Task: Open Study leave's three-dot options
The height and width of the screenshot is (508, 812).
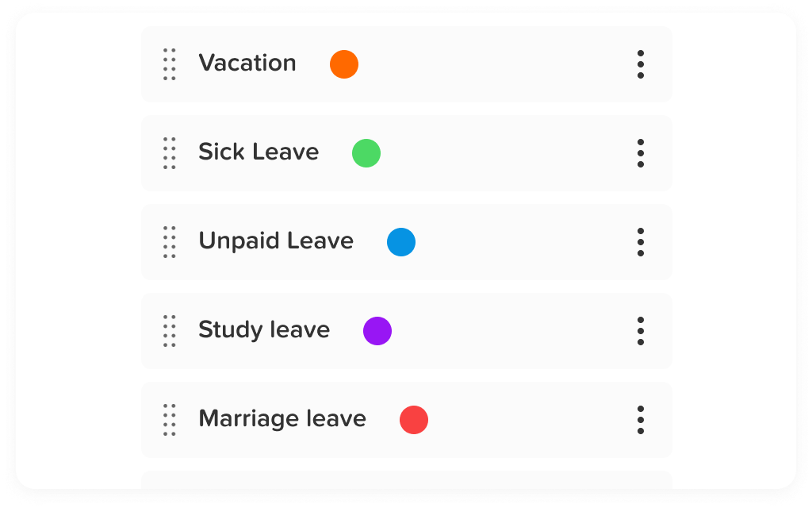Action: (x=640, y=331)
